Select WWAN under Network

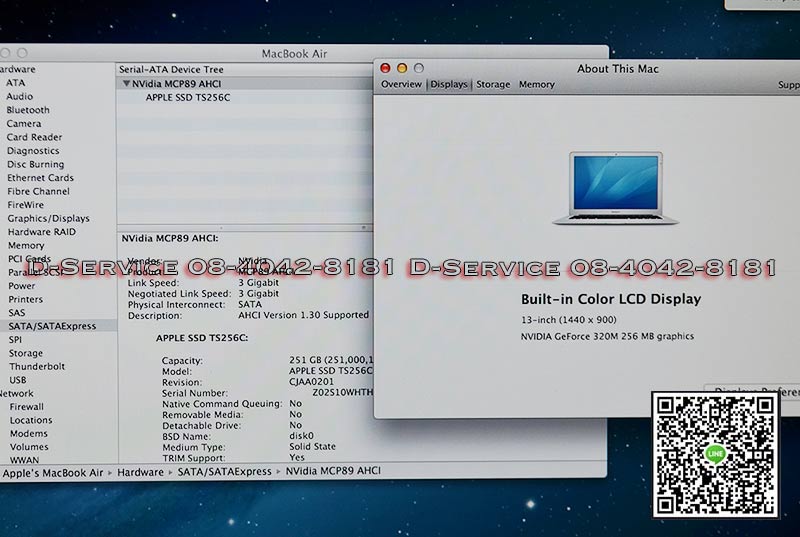point(24,459)
